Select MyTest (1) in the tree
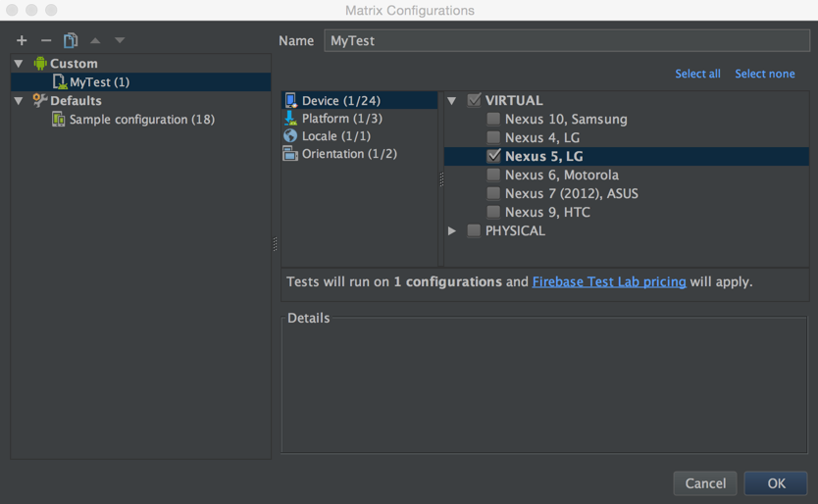The width and height of the screenshot is (818, 504). pyautogui.click(x=141, y=82)
